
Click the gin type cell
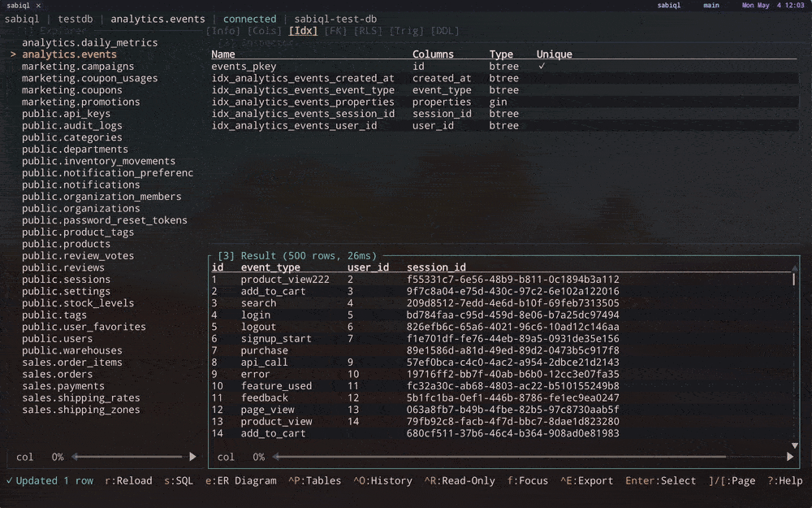[x=499, y=102]
